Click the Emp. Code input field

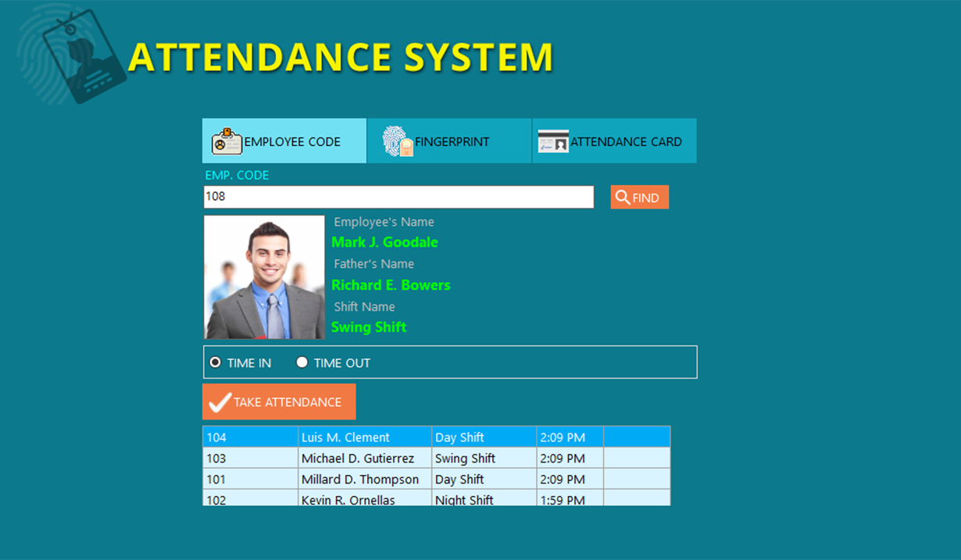[398, 197]
